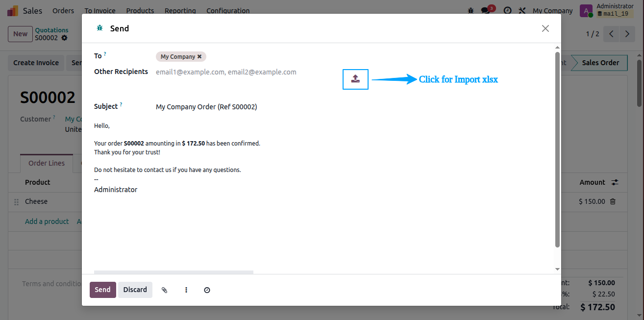Click the $ 150.00 amount cell
Image resolution: width=644 pixels, height=320 pixels.
point(592,201)
